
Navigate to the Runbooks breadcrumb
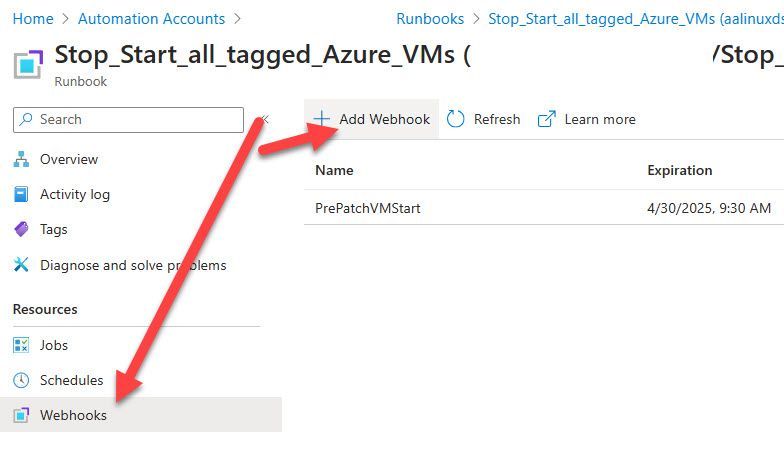coord(430,18)
